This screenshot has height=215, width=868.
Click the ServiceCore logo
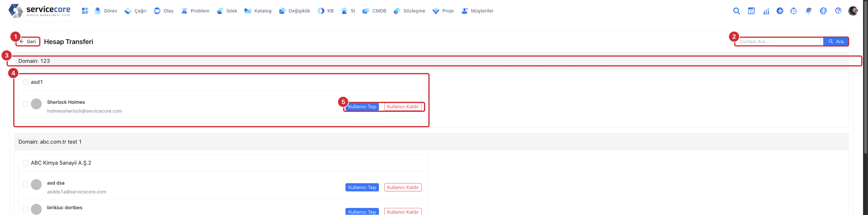coord(39,11)
